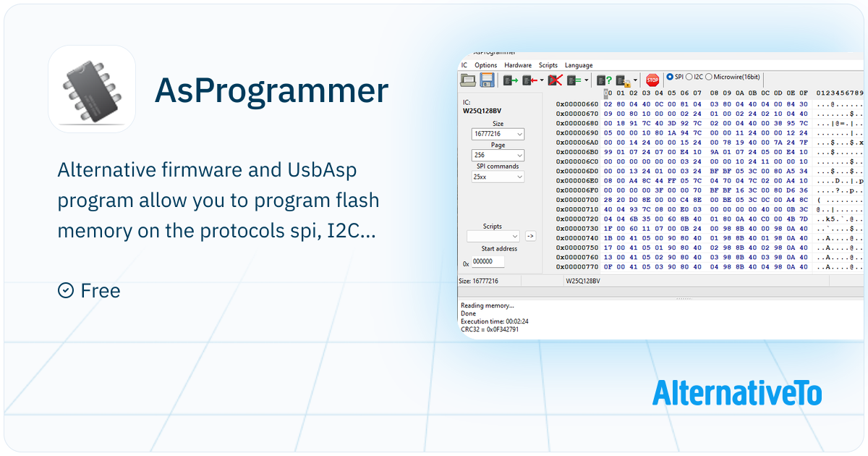This screenshot has height=456, width=868.
Task: Open the verify button's dropdown arrow
Action: (586, 80)
